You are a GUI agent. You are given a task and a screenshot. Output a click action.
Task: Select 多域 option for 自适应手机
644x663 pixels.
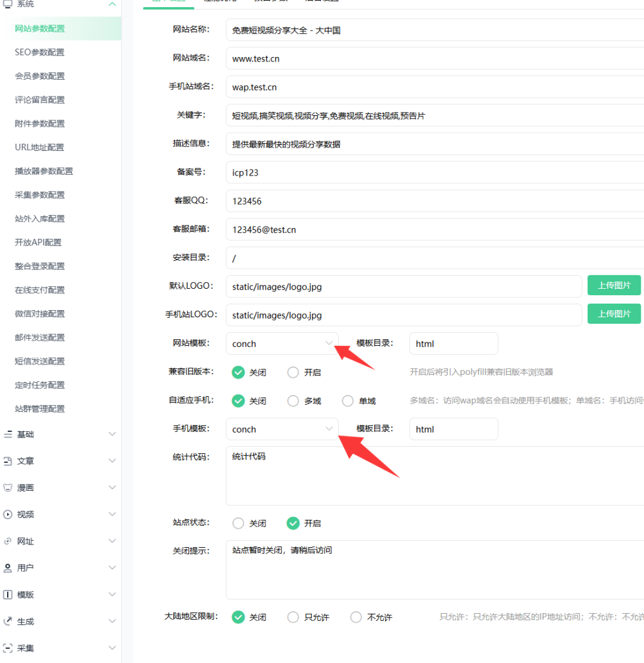coord(293,400)
